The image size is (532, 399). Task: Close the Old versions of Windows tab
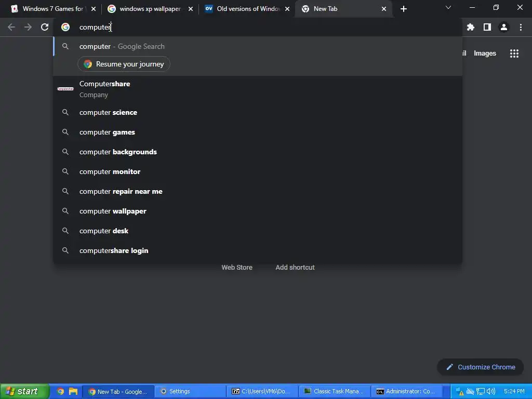click(287, 9)
